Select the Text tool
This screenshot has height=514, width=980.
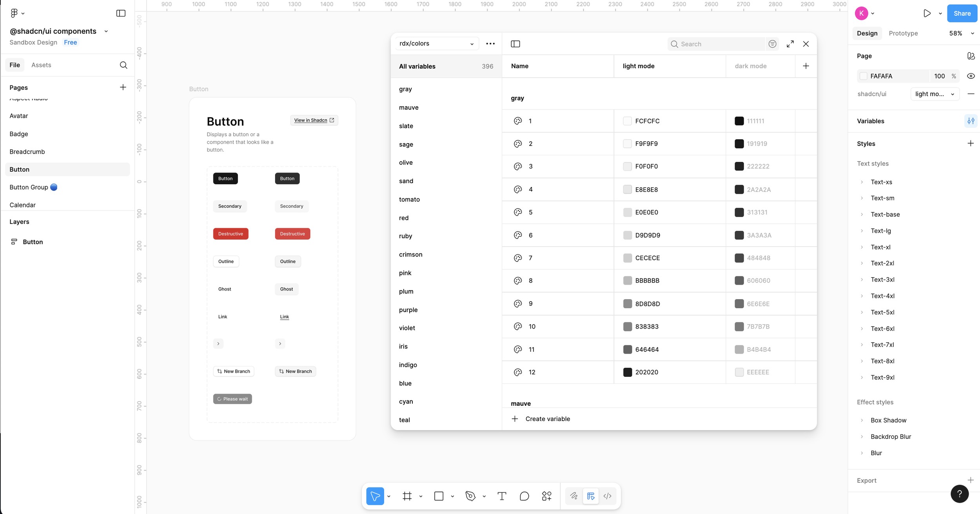tap(502, 496)
